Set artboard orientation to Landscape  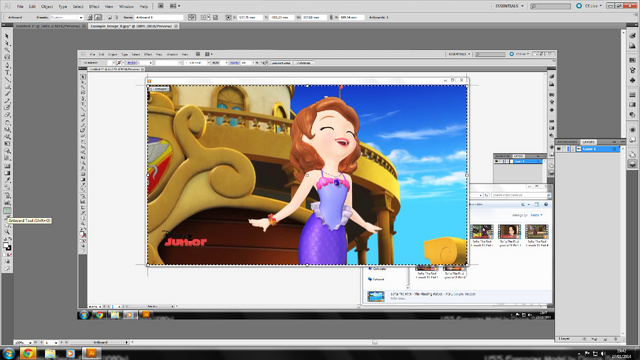[98, 18]
